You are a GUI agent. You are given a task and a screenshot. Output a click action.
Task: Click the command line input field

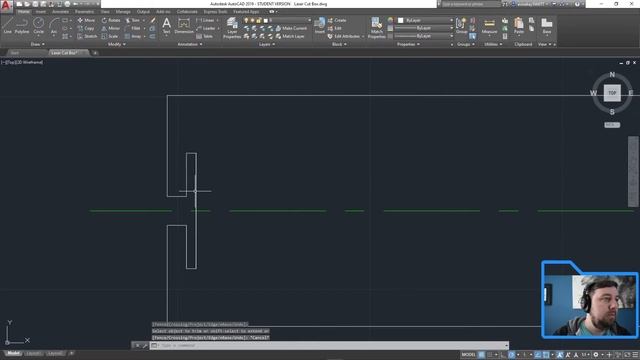click(330, 345)
